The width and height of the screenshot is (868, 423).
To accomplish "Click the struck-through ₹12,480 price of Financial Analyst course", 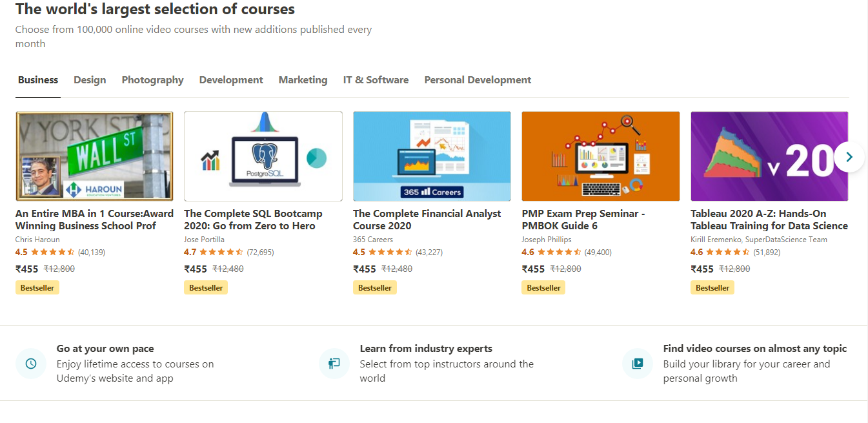I will point(397,269).
